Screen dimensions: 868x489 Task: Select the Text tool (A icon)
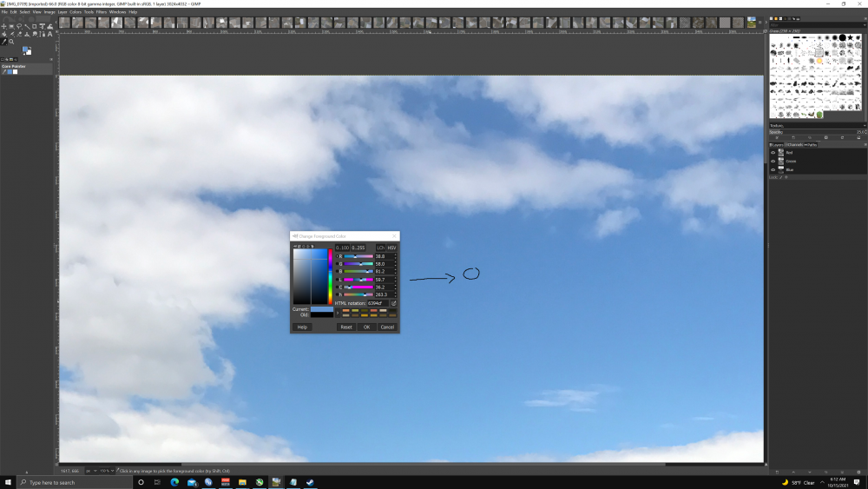[x=49, y=35]
